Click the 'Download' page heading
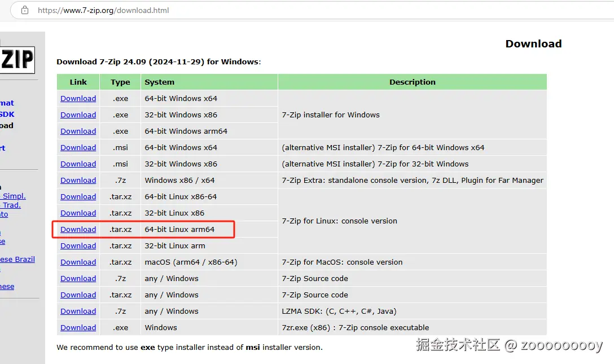The image size is (614, 364). tap(534, 44)
